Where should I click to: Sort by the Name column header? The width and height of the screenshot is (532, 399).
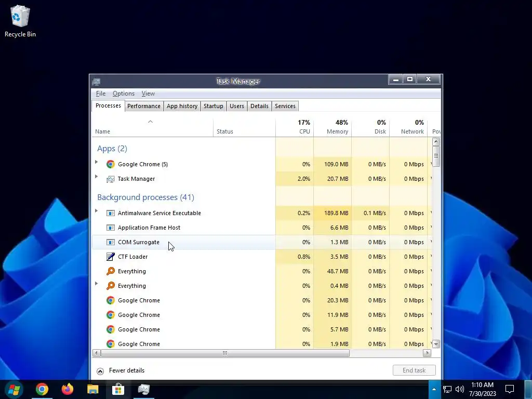[152, 128]
